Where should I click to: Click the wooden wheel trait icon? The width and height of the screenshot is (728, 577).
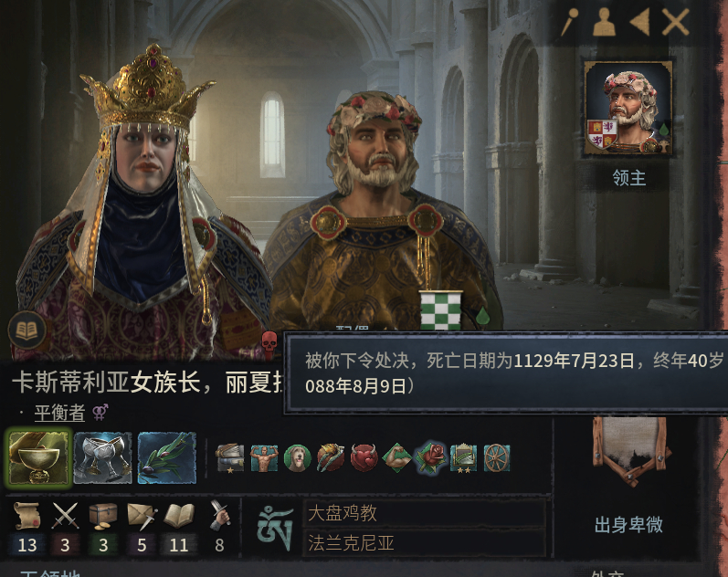coord(497,458)
